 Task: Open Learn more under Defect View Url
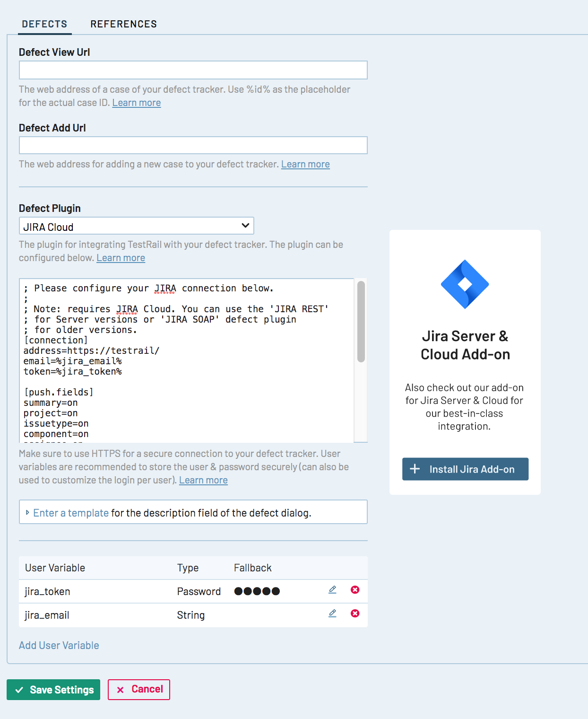pos(137,103)
